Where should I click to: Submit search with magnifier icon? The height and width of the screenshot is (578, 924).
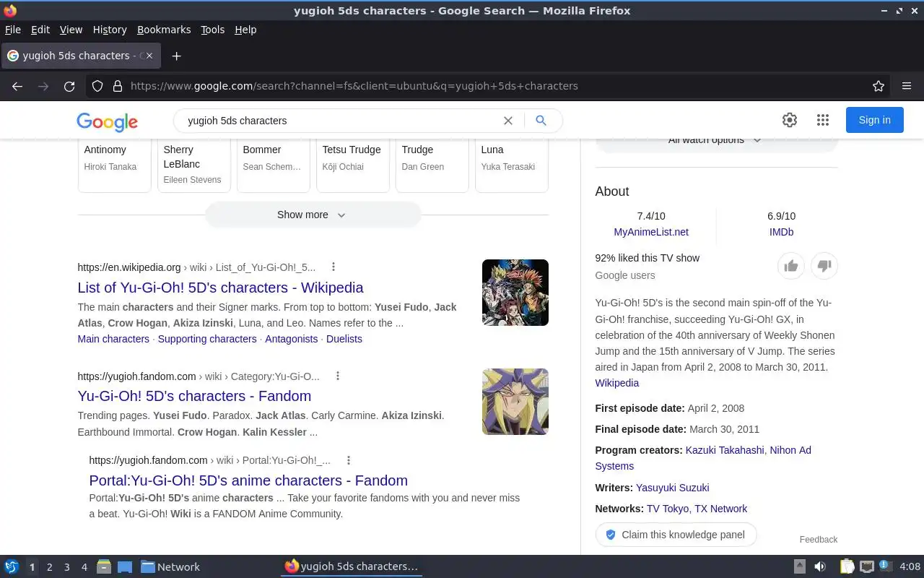click(541, 121)
